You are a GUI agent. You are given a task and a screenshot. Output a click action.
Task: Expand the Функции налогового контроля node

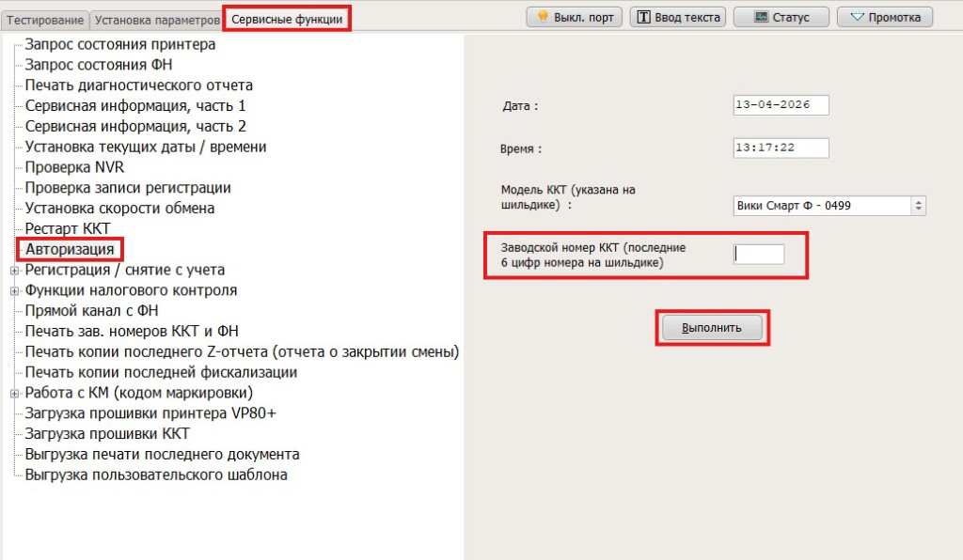[14, 291]
